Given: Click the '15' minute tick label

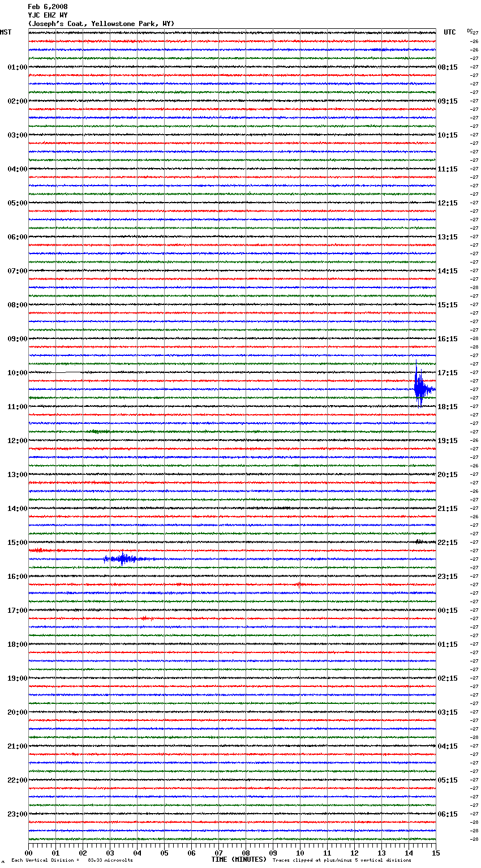Looking at the screenshot, I should (x=435, y=853).
